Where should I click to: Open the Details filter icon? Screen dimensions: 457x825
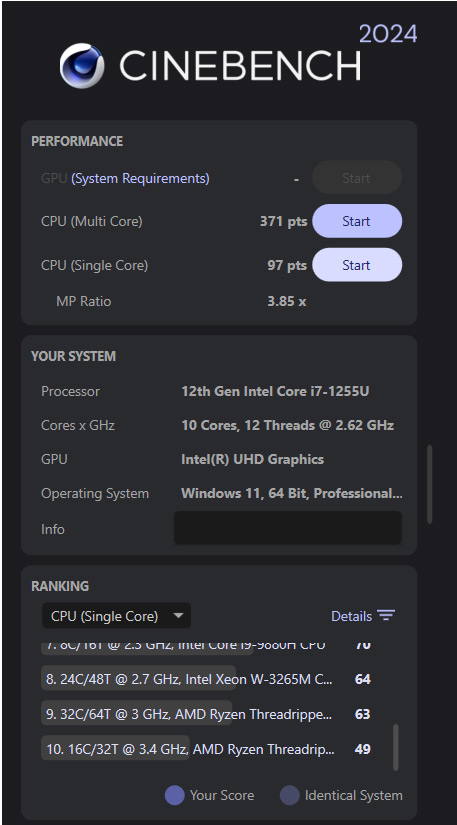click(386, 616)
